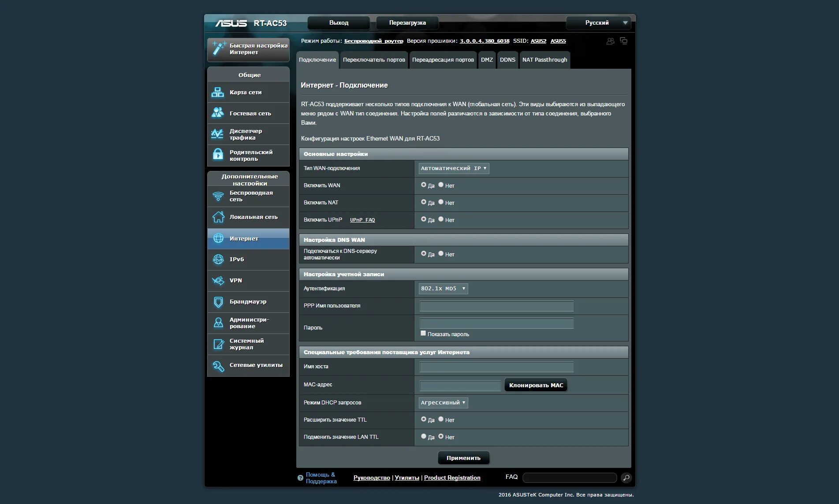Click the users status icon in header
Screen dimensions: 839x504
610,41
